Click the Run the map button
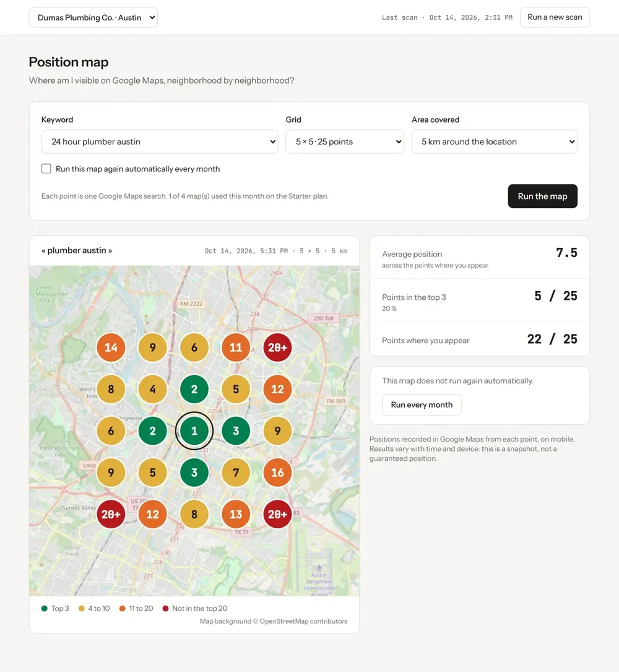 542,196
